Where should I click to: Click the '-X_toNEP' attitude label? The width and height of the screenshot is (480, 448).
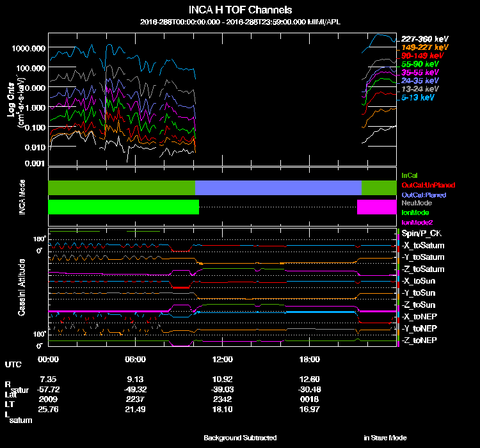tap(419, 317)
